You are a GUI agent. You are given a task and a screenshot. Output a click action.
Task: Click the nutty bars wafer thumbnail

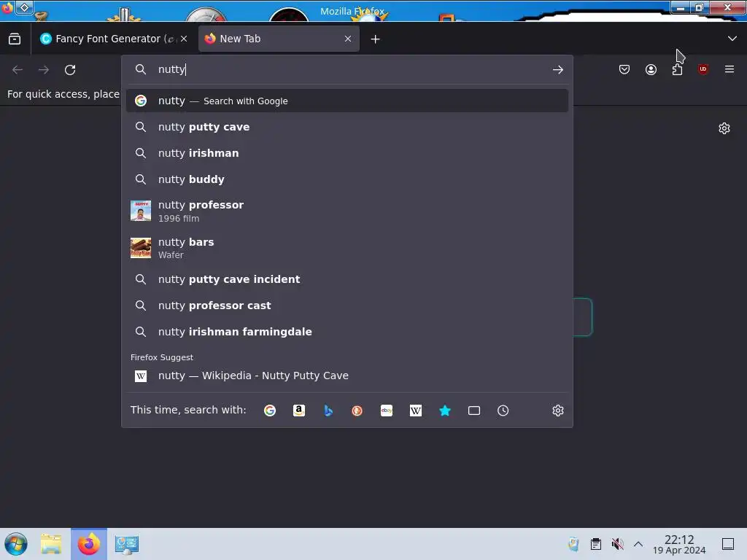coord(141,248)
